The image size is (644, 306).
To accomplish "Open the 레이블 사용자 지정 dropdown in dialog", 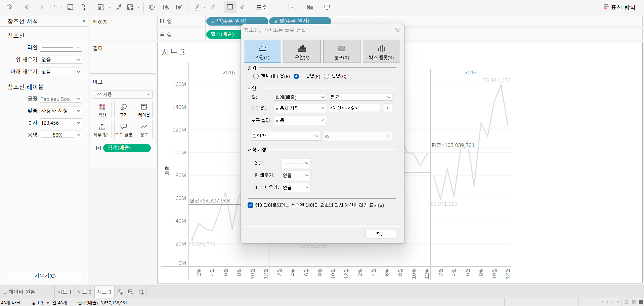I will click(300, 108).
